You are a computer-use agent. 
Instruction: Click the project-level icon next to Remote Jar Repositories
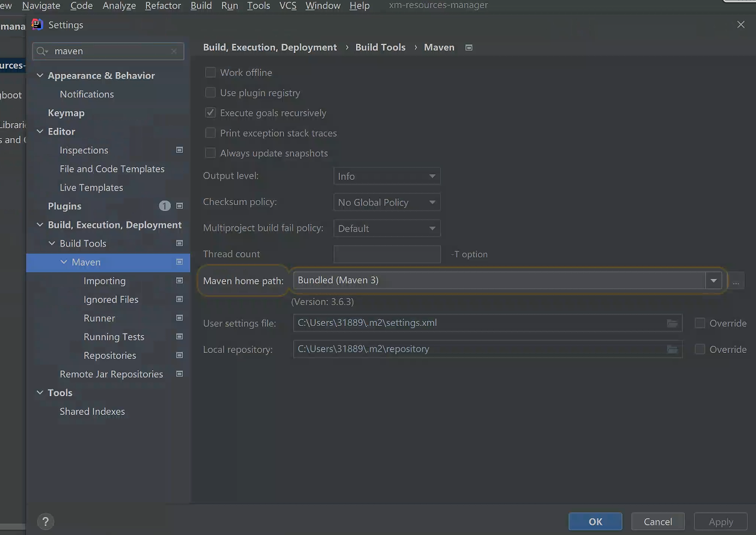point(179,373)
